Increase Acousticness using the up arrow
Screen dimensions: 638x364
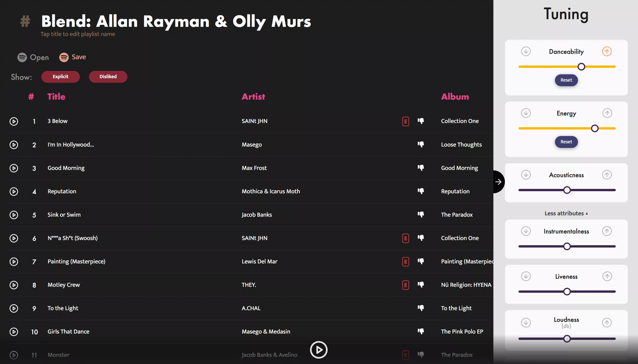click(607, 175)
